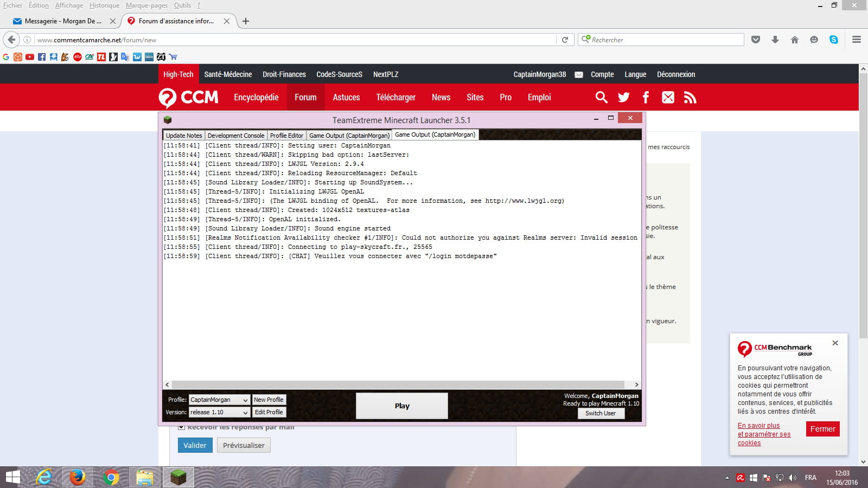Open a new browser tab

(246, 21)
